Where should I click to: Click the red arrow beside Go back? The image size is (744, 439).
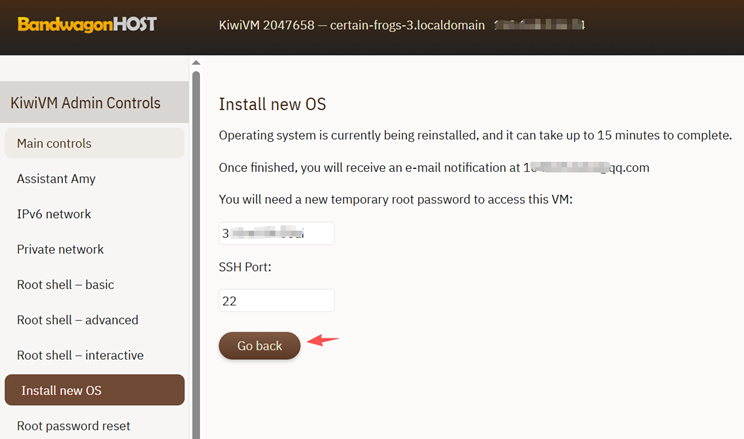324,341
